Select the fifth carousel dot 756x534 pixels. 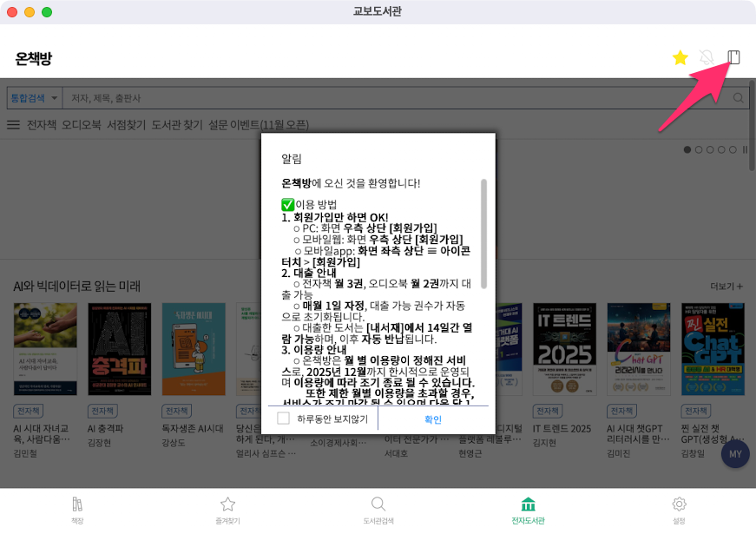(x=733, y=149)
